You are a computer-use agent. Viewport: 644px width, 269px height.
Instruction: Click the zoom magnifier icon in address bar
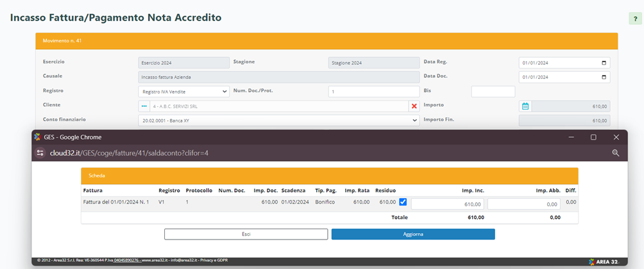(616, 153)
